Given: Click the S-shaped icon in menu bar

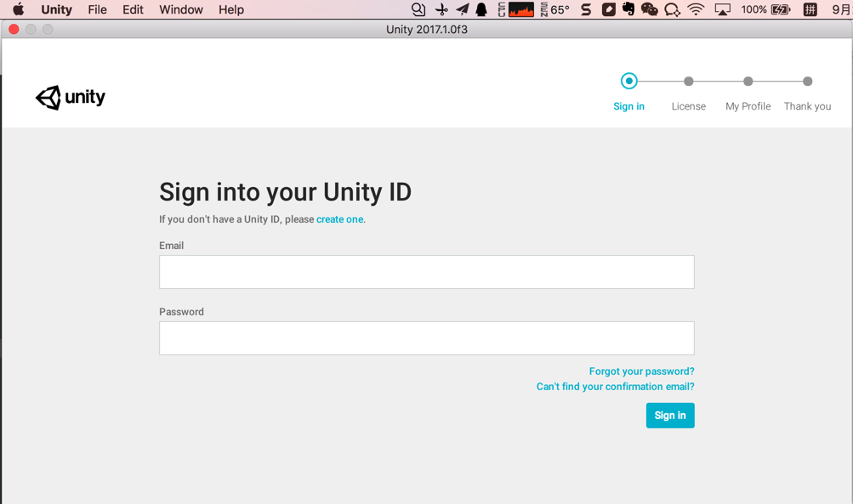Looking at the screenshot, I should [586, 9].
